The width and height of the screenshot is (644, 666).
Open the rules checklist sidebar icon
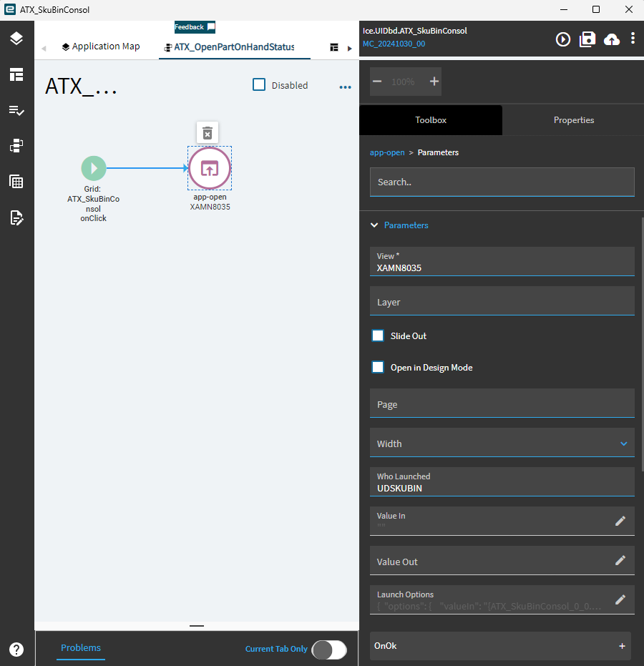(x=16, y=110)
